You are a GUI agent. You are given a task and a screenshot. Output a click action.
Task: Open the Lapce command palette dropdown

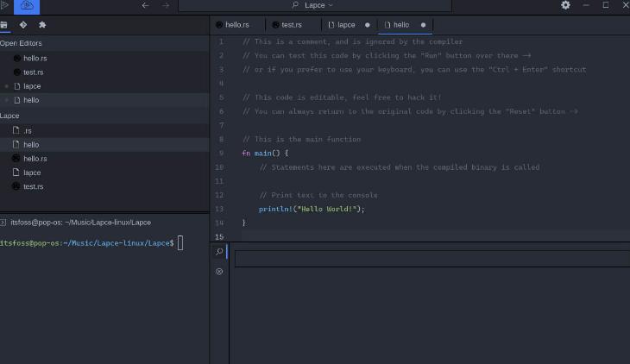point(312,5)
